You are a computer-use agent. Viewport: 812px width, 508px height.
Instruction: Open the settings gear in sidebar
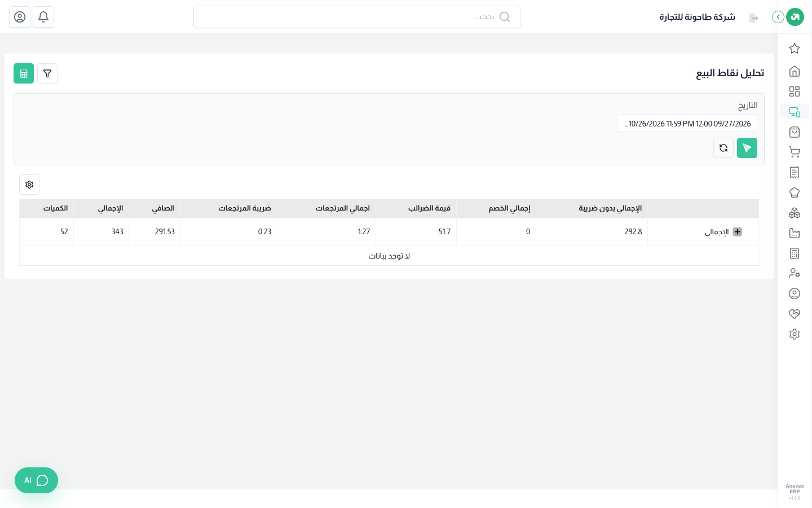[x=795, y=334]
